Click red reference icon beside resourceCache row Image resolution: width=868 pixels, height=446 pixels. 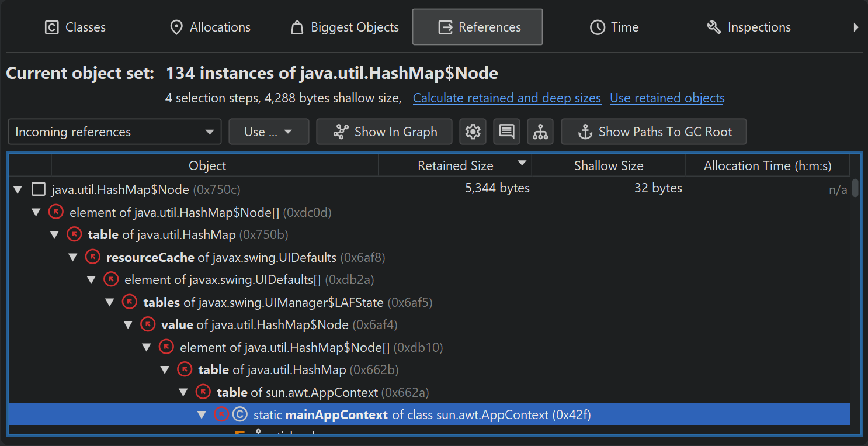pos(93,257)
